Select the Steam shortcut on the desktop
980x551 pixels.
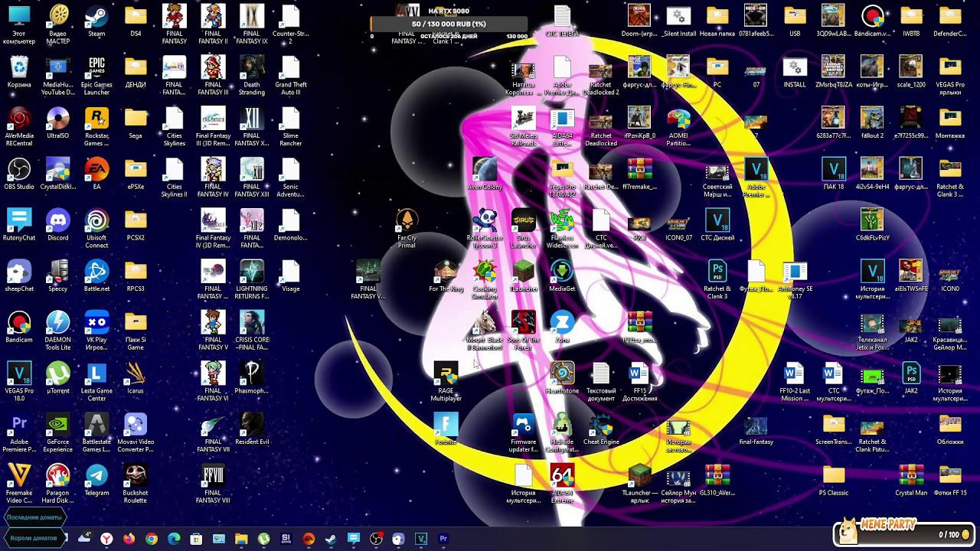coord(96,21)
